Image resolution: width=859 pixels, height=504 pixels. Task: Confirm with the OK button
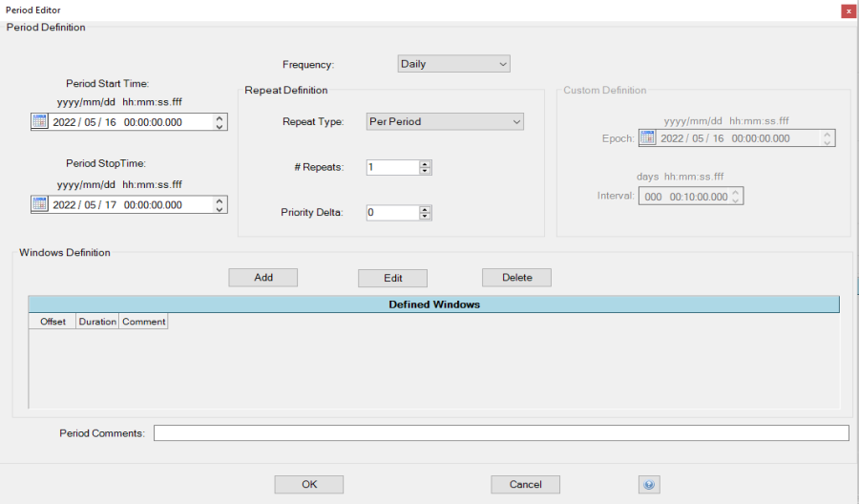tap(308, 484)
